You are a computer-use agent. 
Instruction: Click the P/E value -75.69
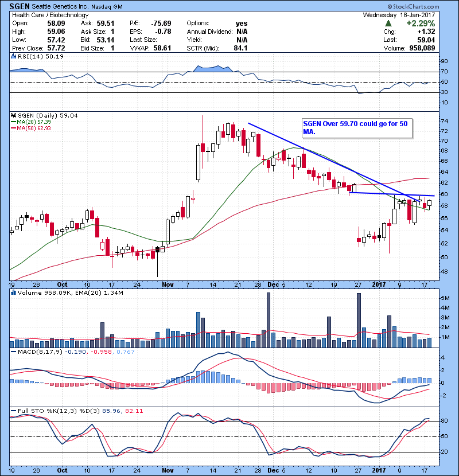pyautogui.click(x=161, y=24)
